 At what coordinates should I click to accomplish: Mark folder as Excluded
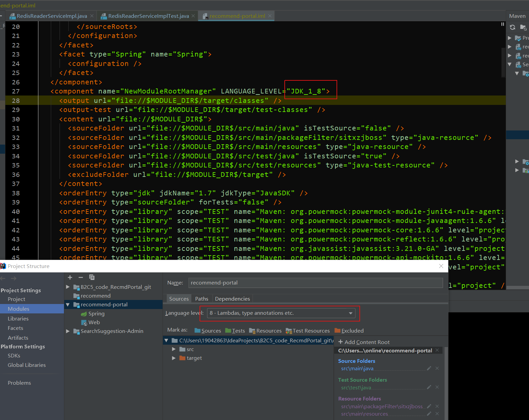pos(349,331)
